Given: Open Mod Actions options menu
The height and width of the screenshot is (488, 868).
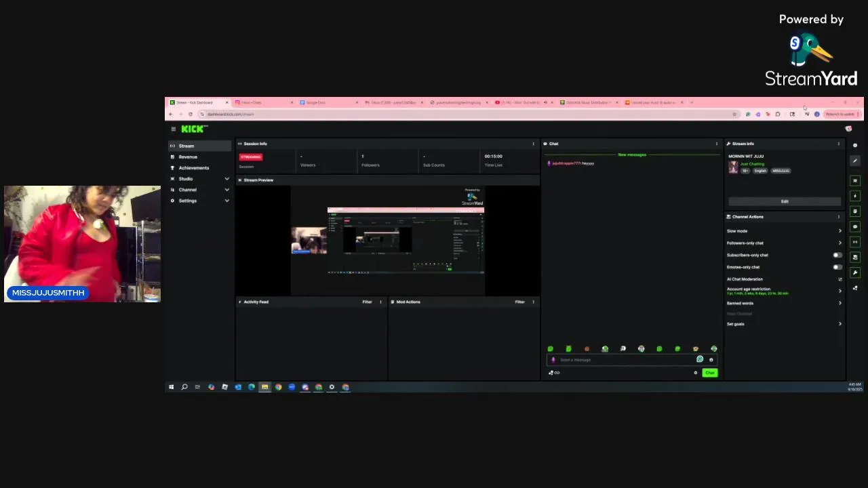Looking at the screenshot, I should click(x=533, y=302).
